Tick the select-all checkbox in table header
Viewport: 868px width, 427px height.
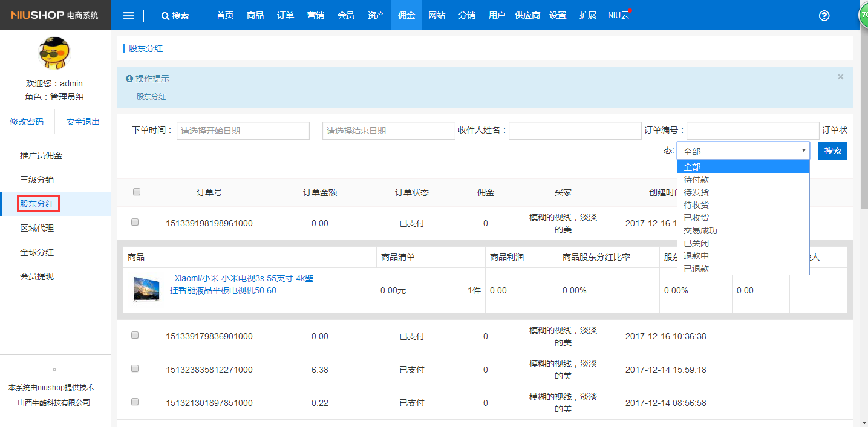pyautogui.click(x=137, y=192)
